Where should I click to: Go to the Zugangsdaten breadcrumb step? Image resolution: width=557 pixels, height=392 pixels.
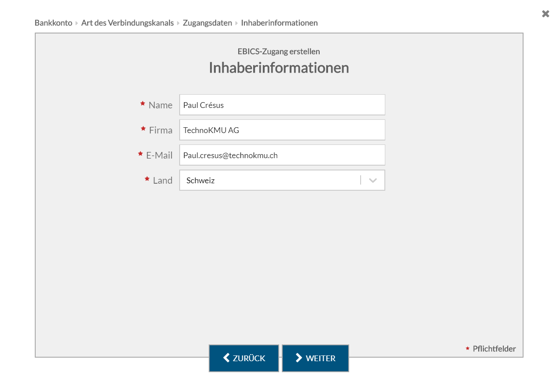coord(207,22)
